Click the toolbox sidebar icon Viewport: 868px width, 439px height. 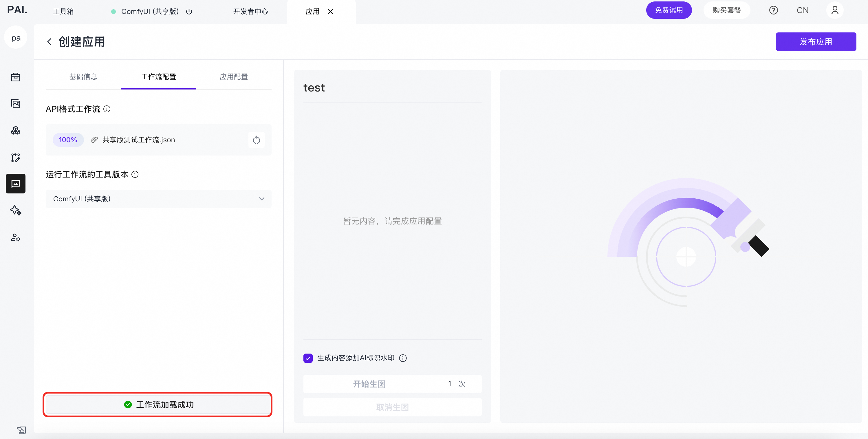(16, 77)
